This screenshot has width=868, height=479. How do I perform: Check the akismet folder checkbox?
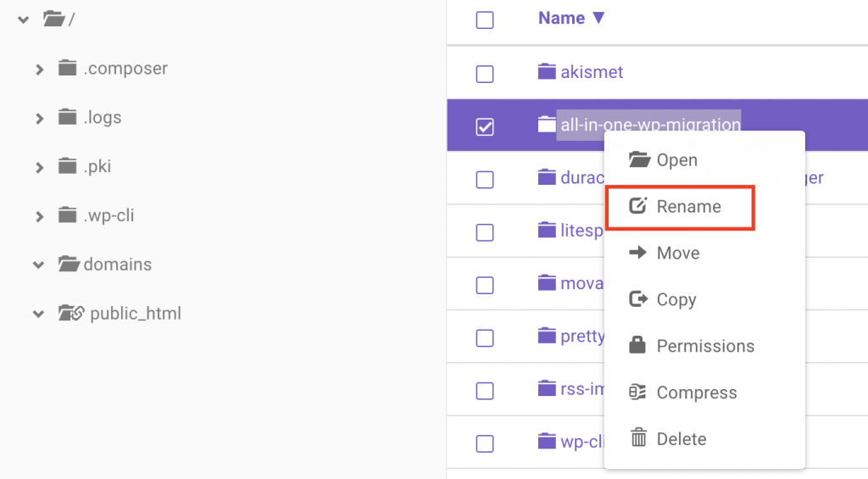pyautogui.click(x=485, y=74)
